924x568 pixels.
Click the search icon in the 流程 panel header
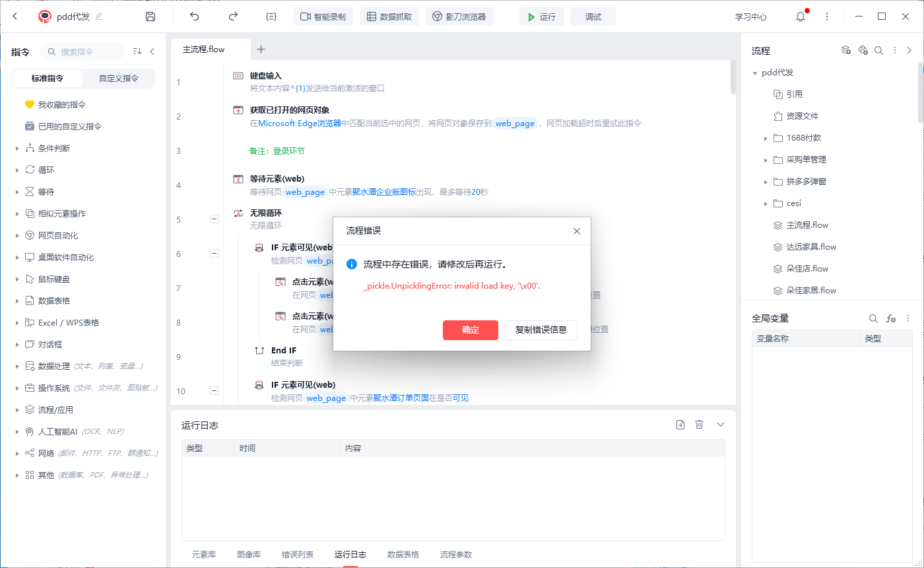(x=878, y=50)
